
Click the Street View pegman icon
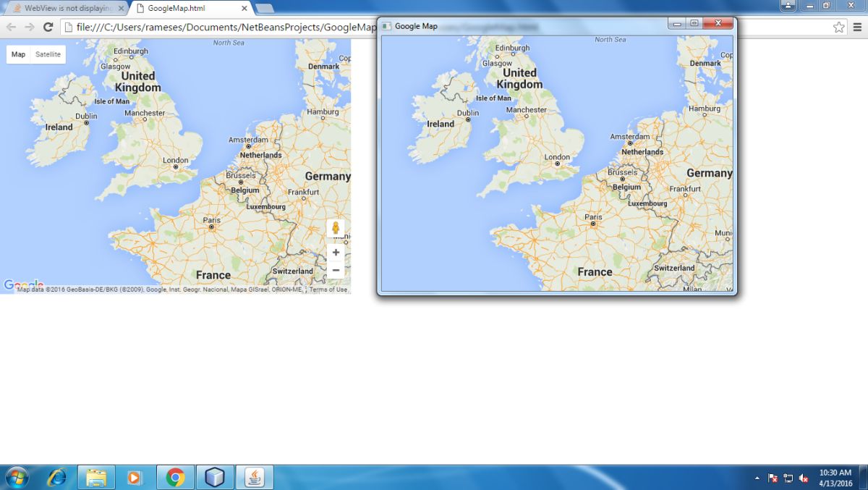click(336, 229)
